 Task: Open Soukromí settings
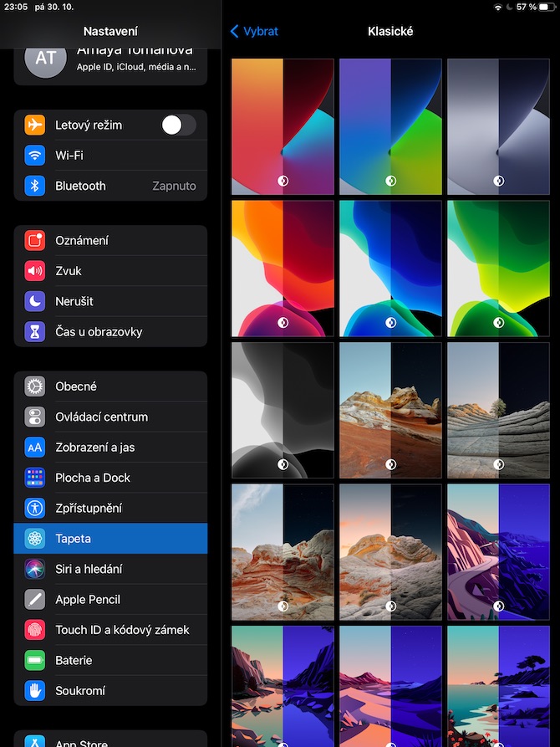tap(110, 690)
